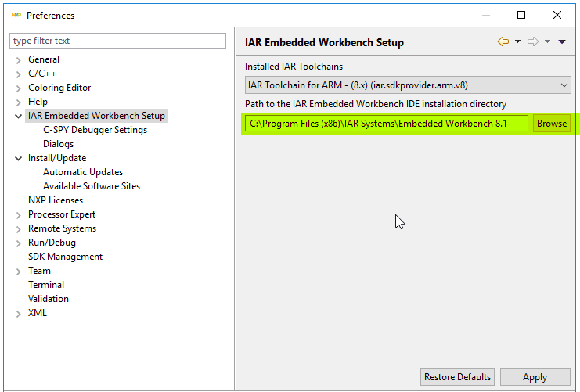Image resolution: width=580 pixels, height=392 pixels.
Task: Open the back history dropdown arrow
Action: click(517, 42)
